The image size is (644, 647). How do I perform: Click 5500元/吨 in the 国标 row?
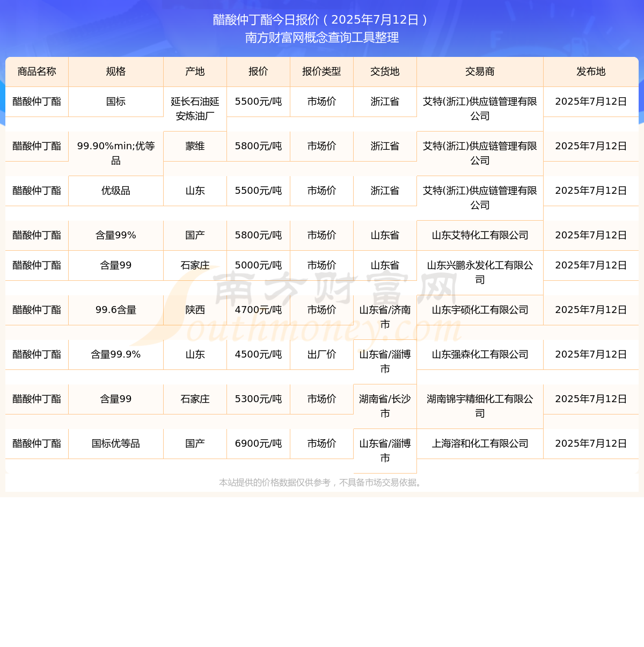(x=259, y=101)
